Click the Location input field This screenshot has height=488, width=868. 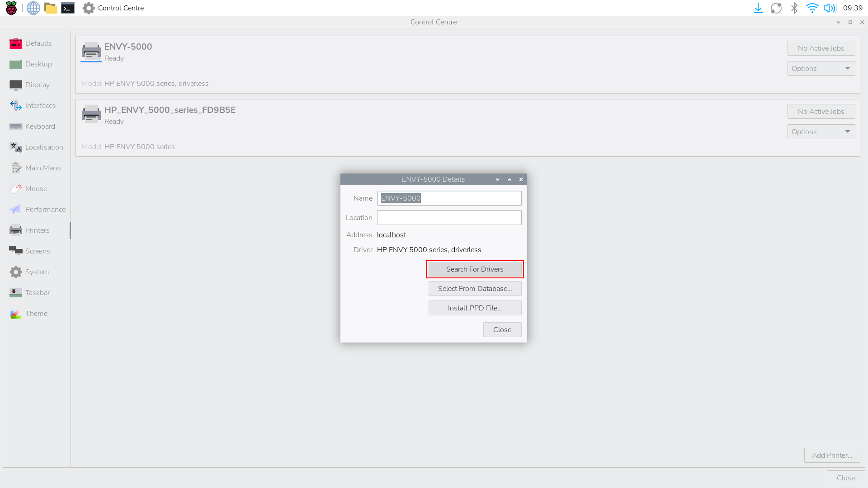(449, 218)
